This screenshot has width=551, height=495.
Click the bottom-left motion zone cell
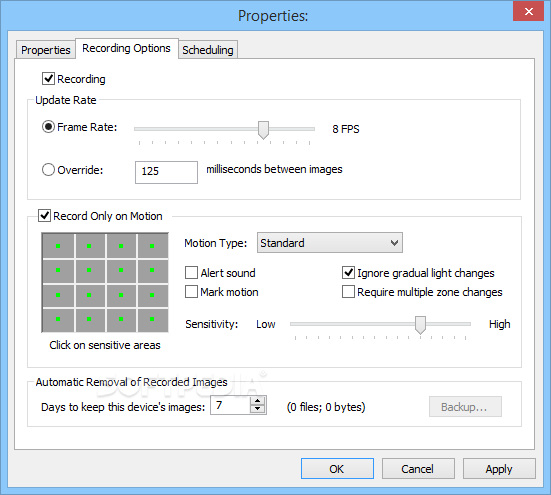58,319
